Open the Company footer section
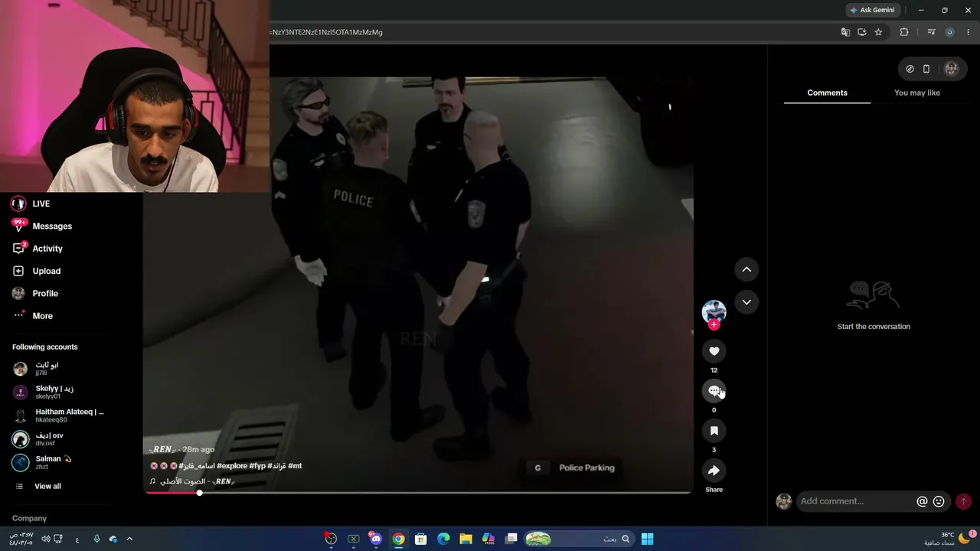 click(29, 518)
